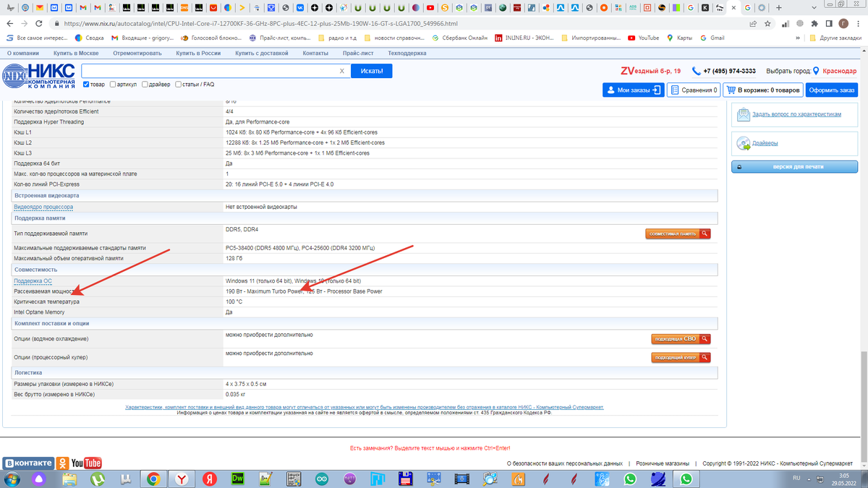Click the phone number +7 (495) 974-3333

point(729,71)
